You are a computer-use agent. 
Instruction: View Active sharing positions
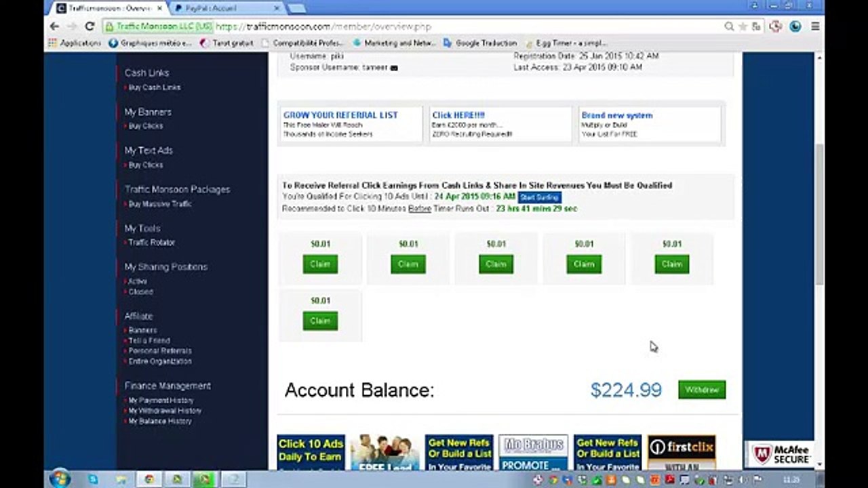click(x=138, y=281)
